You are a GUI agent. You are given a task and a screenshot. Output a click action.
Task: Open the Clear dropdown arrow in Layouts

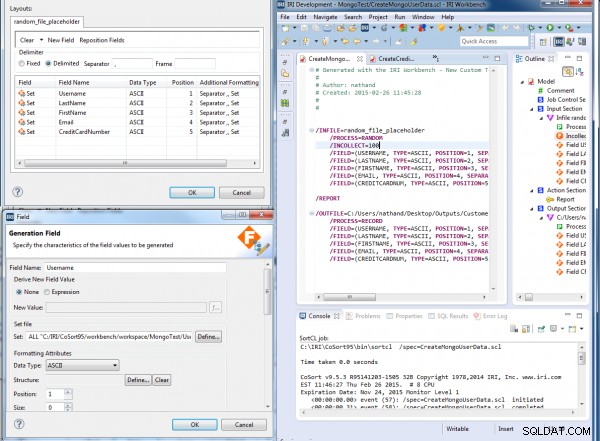pos(41,40)
